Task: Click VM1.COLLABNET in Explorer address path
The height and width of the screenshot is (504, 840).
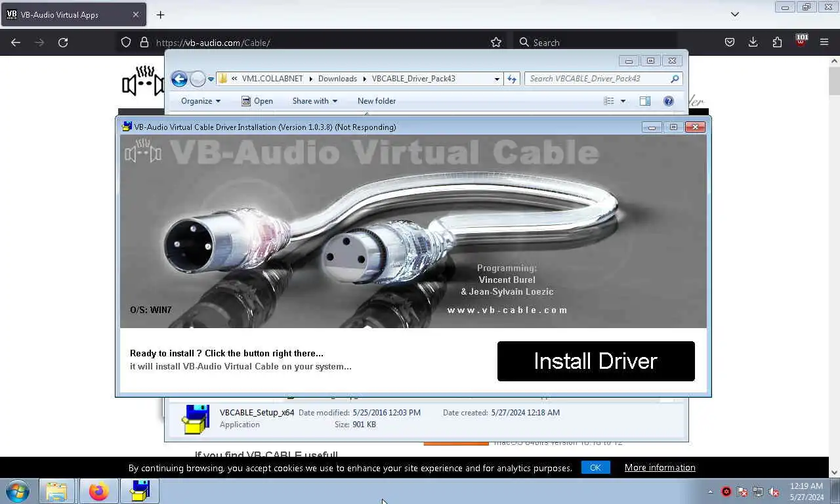Action: [272, 78]
